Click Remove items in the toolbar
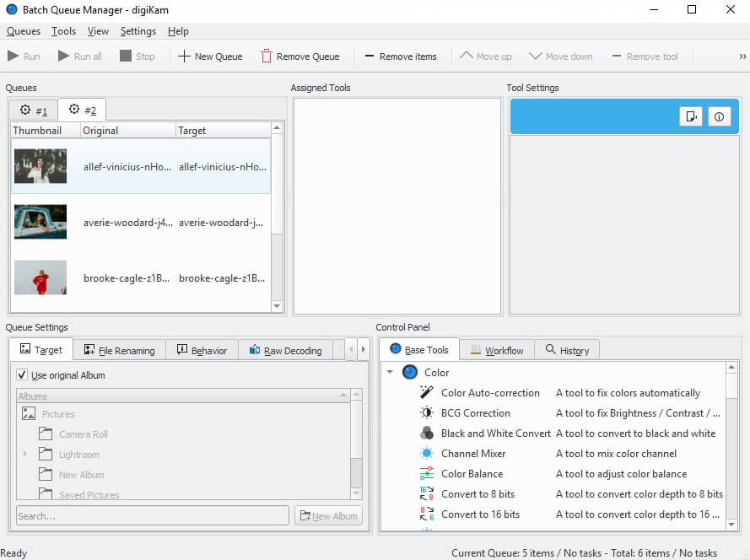 tap(401, 57)
